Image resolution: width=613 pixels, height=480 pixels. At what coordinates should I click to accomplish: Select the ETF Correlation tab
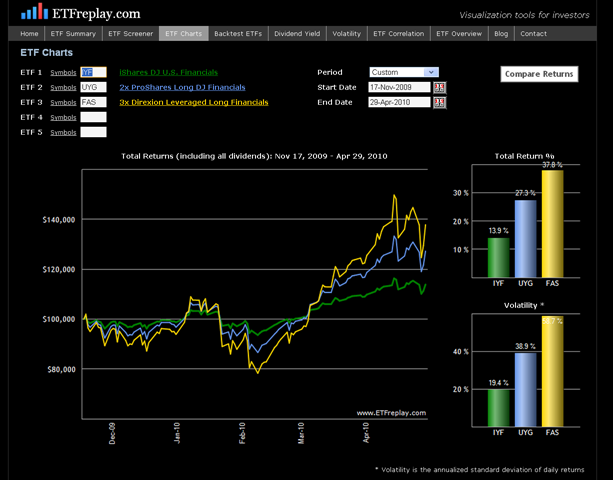tap(398, 33)
